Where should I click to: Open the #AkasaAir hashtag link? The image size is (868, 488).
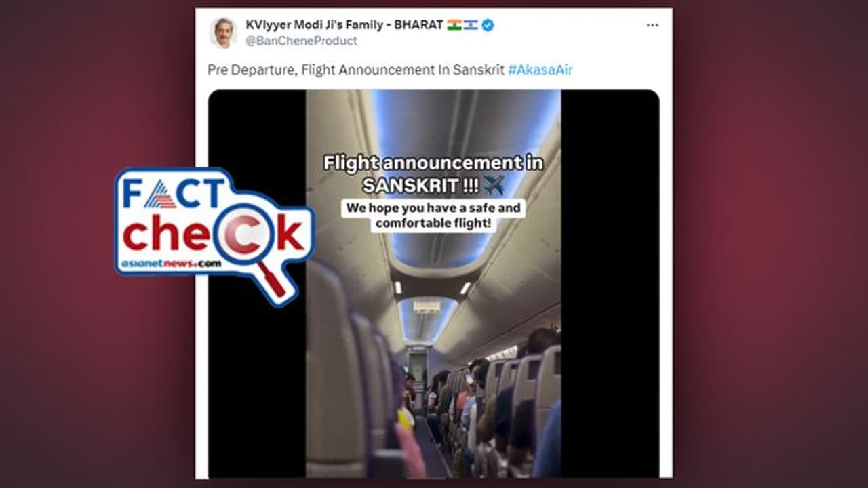(x=540, y=70)
